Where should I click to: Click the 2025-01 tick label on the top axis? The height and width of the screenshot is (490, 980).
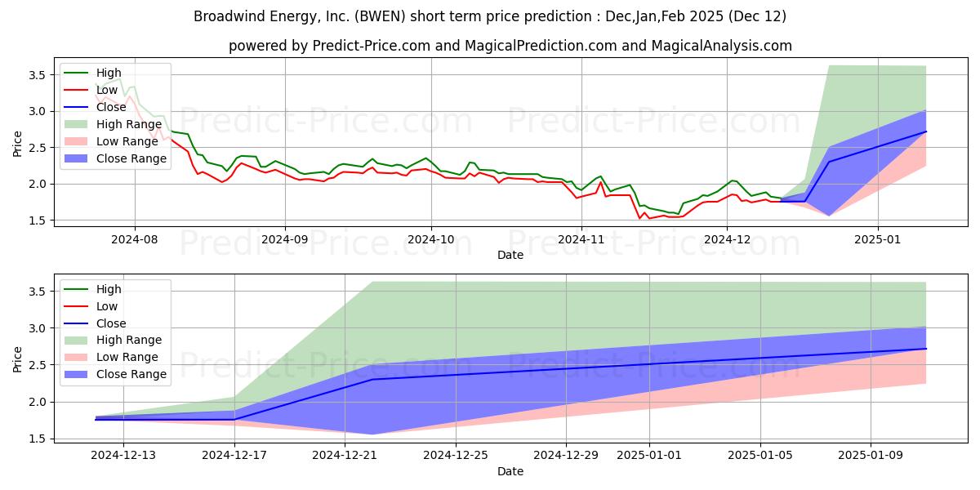pyautogui.click(x=878, y=239)
